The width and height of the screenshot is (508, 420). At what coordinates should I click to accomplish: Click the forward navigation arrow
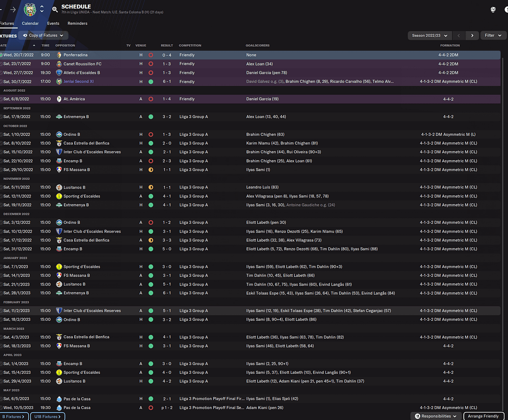(13, 9)
